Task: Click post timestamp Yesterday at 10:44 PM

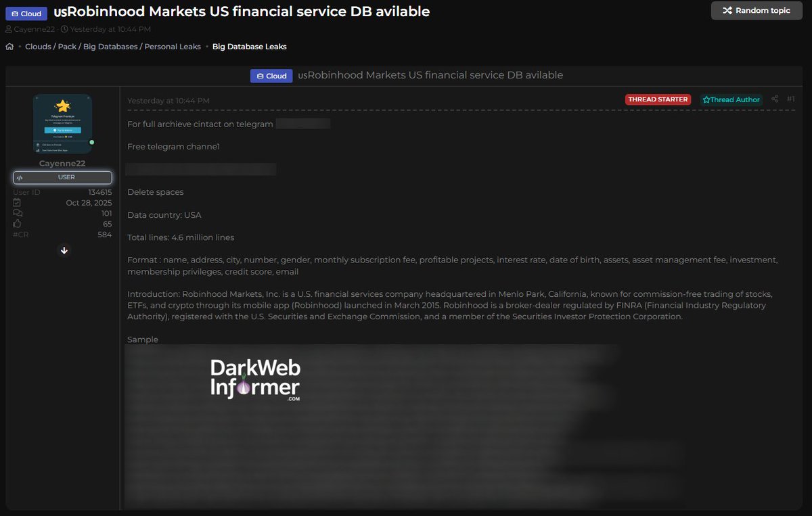Action: click(168, 101)
